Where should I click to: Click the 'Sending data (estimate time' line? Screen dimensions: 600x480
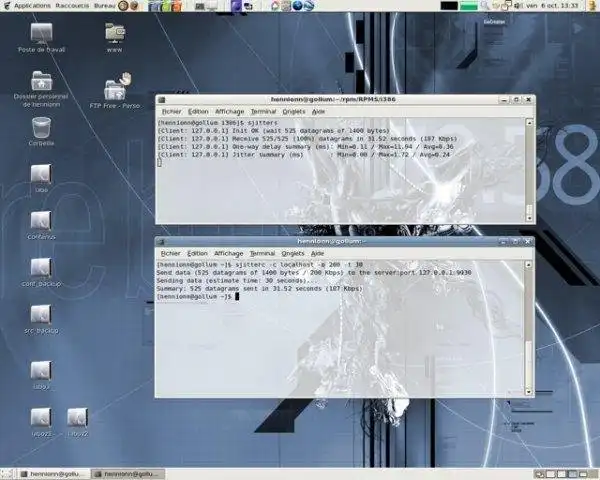(235, 281)
